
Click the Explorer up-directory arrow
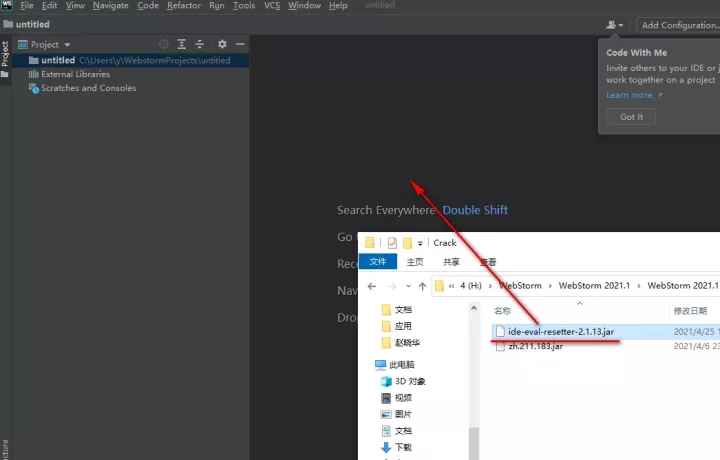[421, 286]
